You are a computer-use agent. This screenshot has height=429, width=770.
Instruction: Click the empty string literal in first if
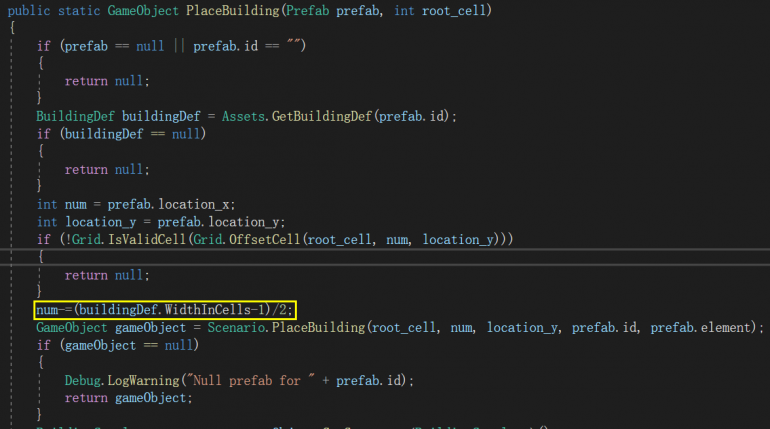[294, 46]
